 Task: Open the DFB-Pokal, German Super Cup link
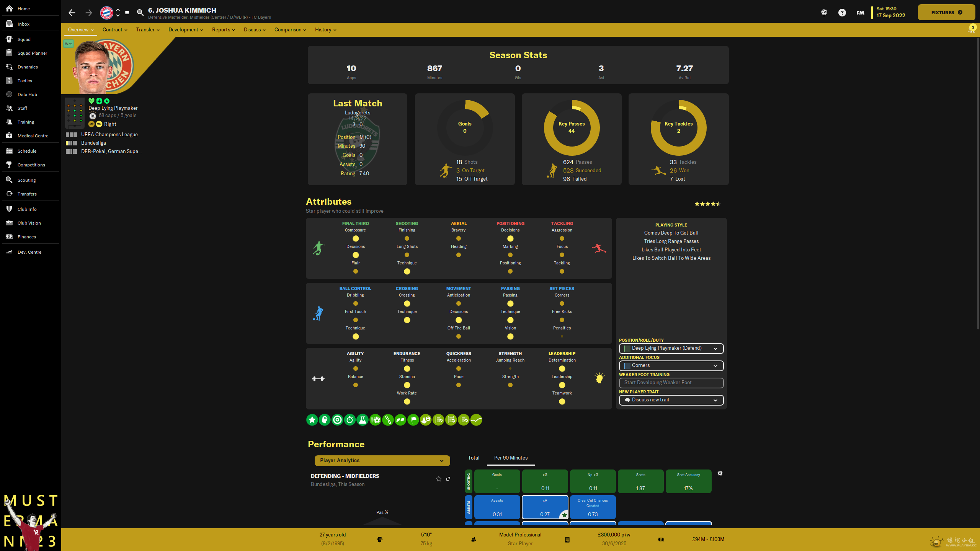[111, 151]
